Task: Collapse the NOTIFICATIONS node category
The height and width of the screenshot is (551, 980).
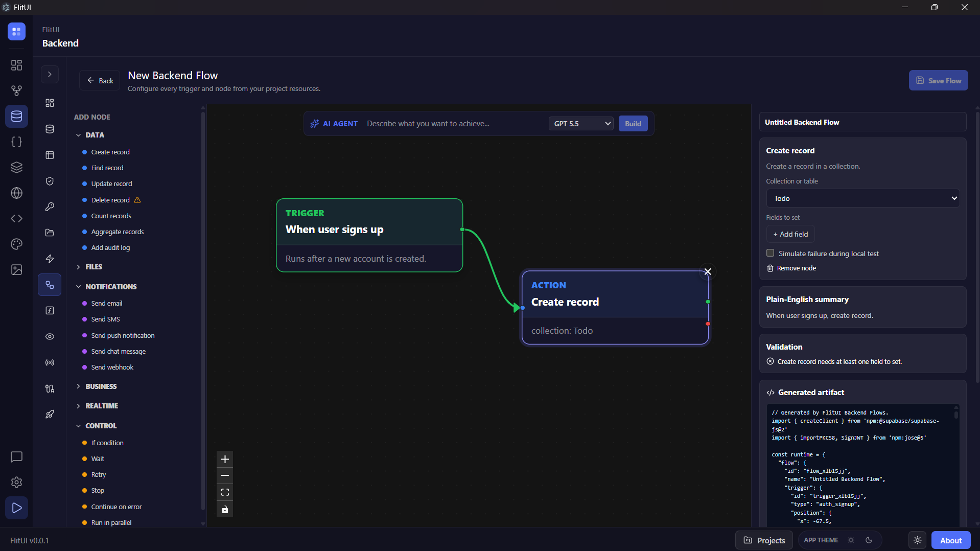Action: pyautogui.click(x=106, y=287)
